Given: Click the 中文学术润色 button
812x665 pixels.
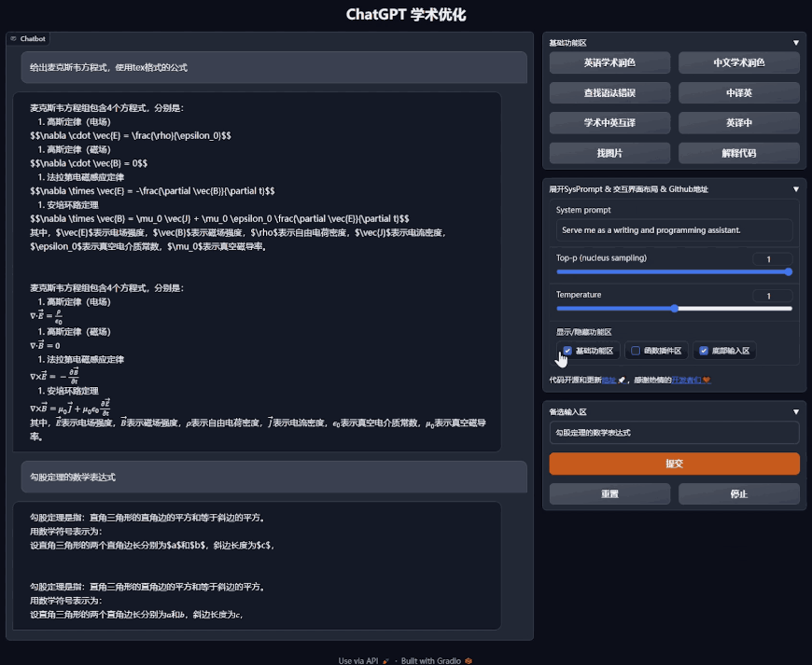Looking at the screenshot, I should click(739, 62).
